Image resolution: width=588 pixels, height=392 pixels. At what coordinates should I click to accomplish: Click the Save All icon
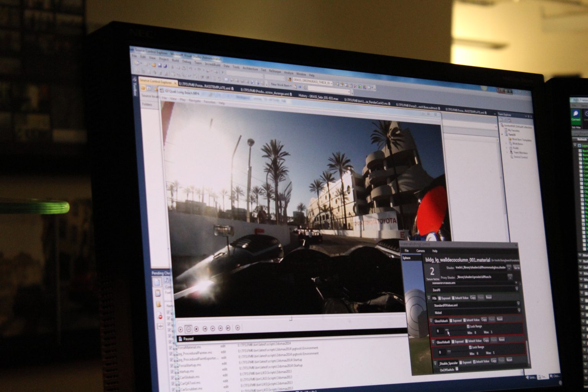pyautogui.click(x=166, y=67)
